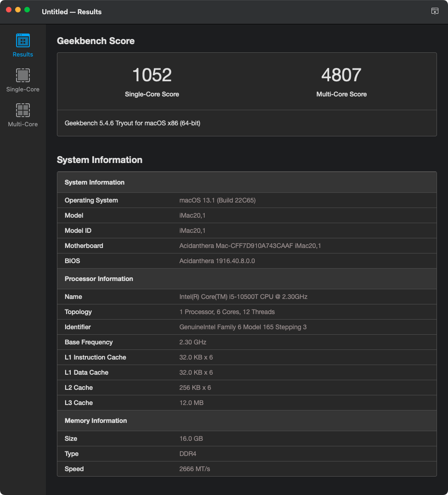Click the upload results toolbar icon
The height and width of the screenshot is (495, 448).
(x=435, y=11)
